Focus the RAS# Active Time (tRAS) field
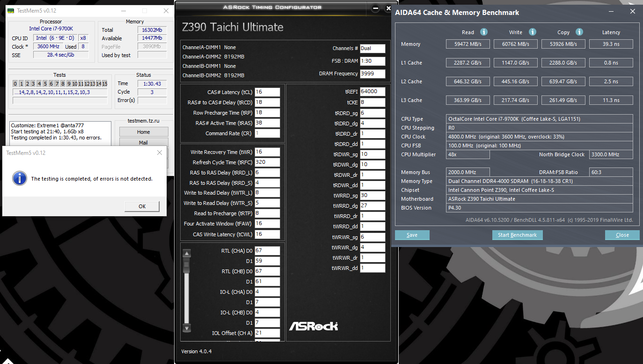 tap(267, 123)
